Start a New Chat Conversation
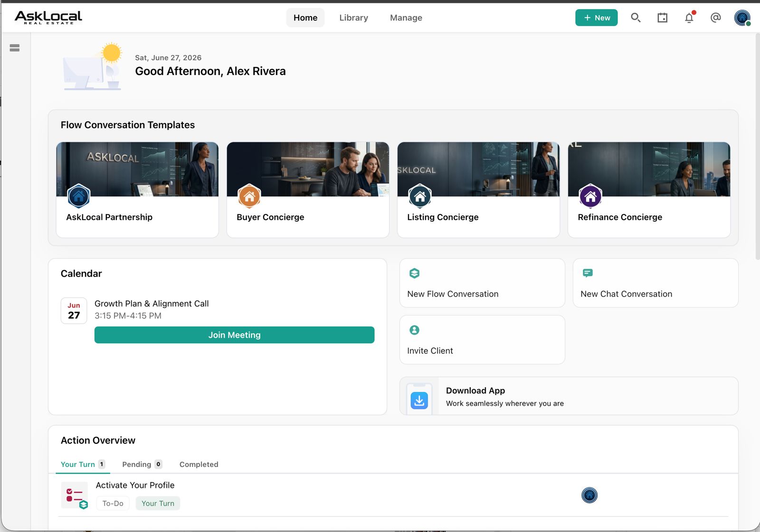760x532 pixels. coord(655,283)
